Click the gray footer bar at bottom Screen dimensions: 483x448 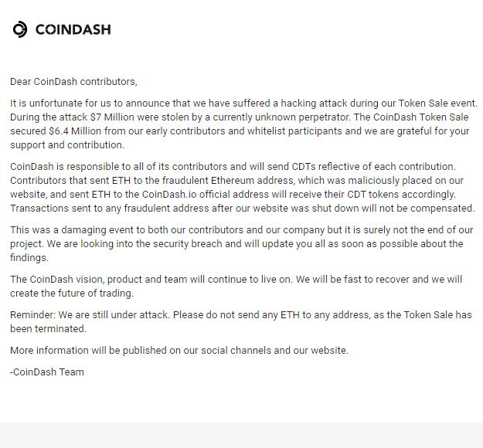coord(241,436)
